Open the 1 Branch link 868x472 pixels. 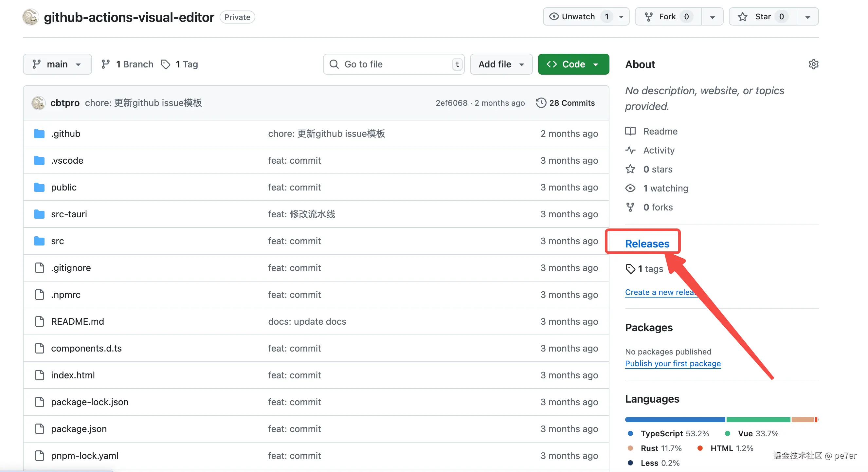(x=127, y=64)
